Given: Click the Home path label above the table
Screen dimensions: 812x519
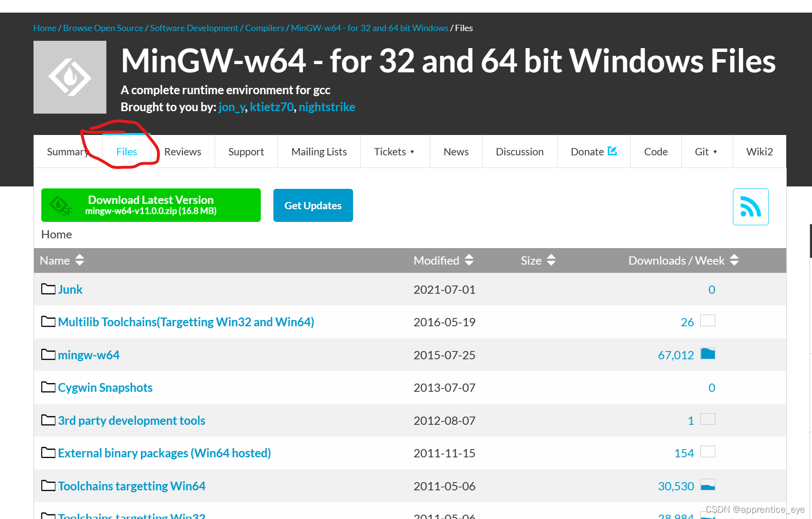Looking at the screenshot, I should [x=56, y=234].
